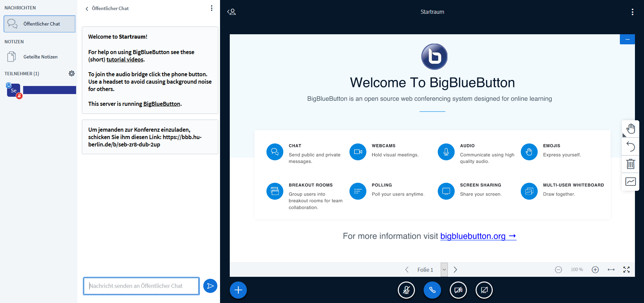Click the AUDIO feature icon on slide
644x303 pixels.
[446, 152]
